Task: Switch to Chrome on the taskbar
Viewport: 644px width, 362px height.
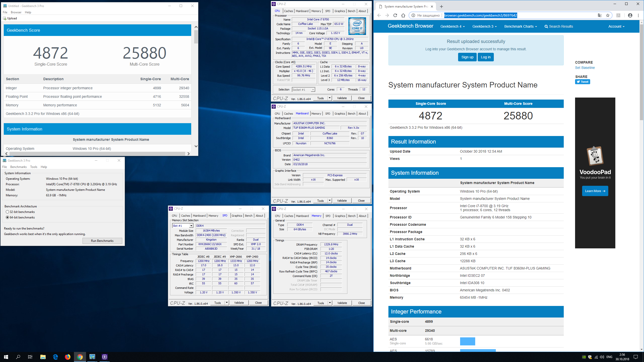Action: click(x=80, y=357)
